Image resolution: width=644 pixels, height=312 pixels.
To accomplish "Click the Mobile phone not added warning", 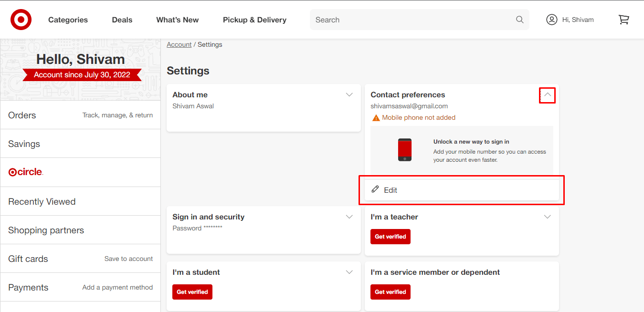I will (419, 117).
